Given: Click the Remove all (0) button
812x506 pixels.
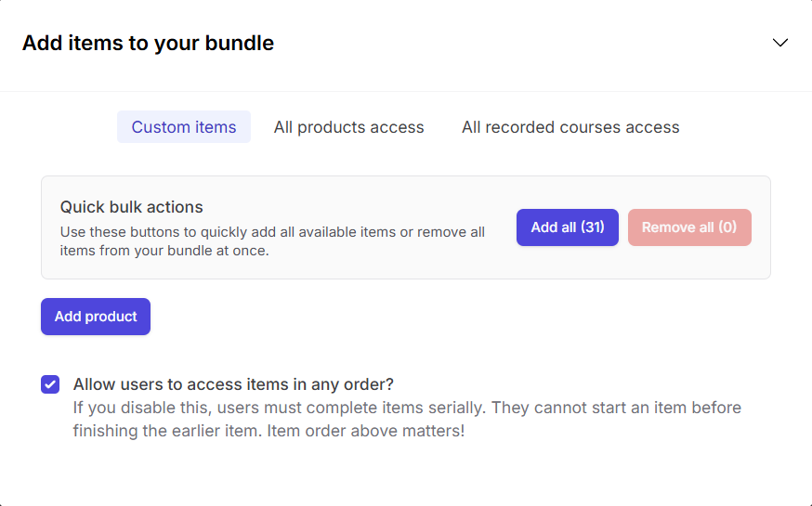Looking at the screenshot, I should (x=689, y=227).
